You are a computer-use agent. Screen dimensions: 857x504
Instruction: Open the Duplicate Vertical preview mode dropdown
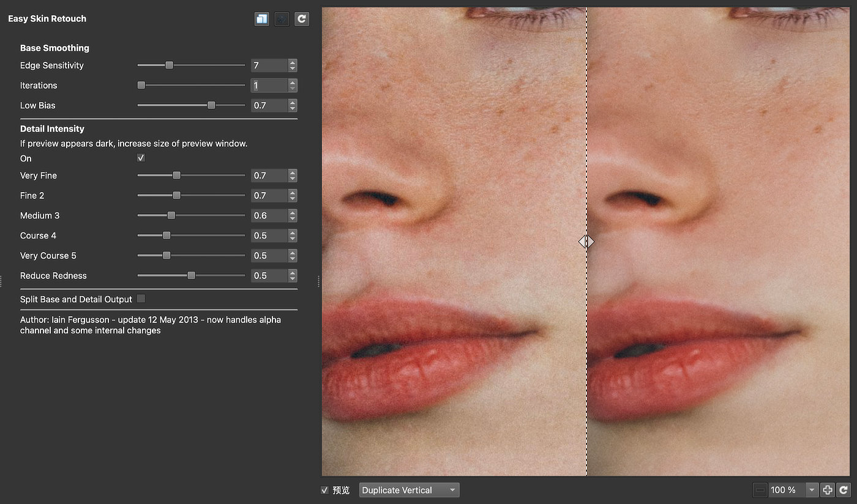[x=409, y=490]
